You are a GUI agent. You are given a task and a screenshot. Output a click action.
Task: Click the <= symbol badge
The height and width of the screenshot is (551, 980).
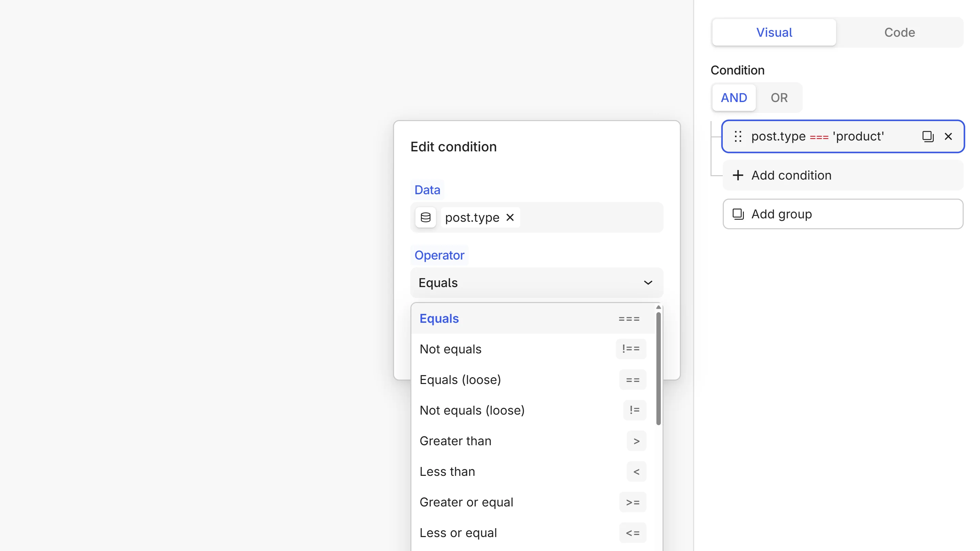(x=633, y=532)
